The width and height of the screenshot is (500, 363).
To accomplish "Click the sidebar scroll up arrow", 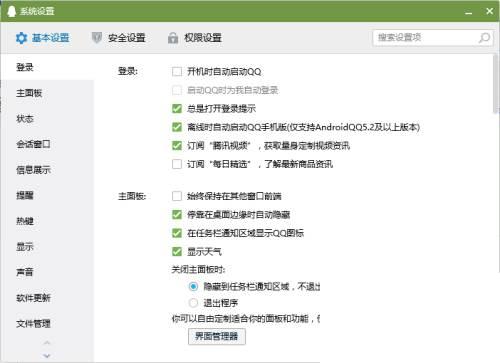I will click(x=47, y=343).
